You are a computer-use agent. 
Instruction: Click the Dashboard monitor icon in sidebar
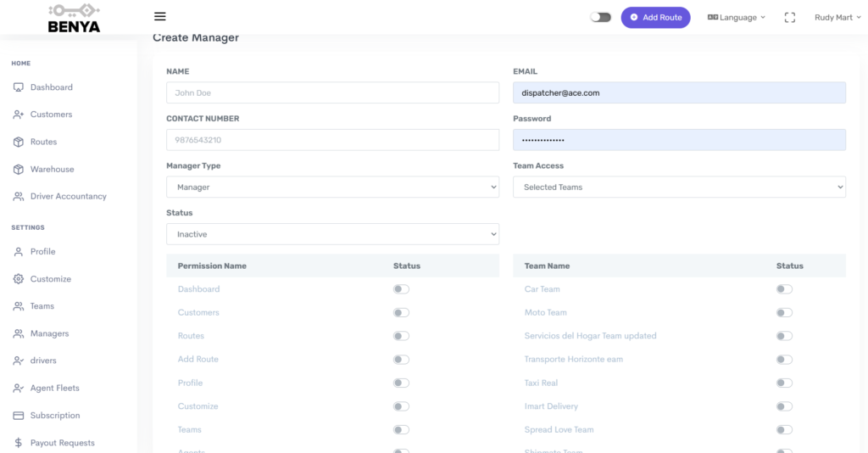click(x=19, y=87)
